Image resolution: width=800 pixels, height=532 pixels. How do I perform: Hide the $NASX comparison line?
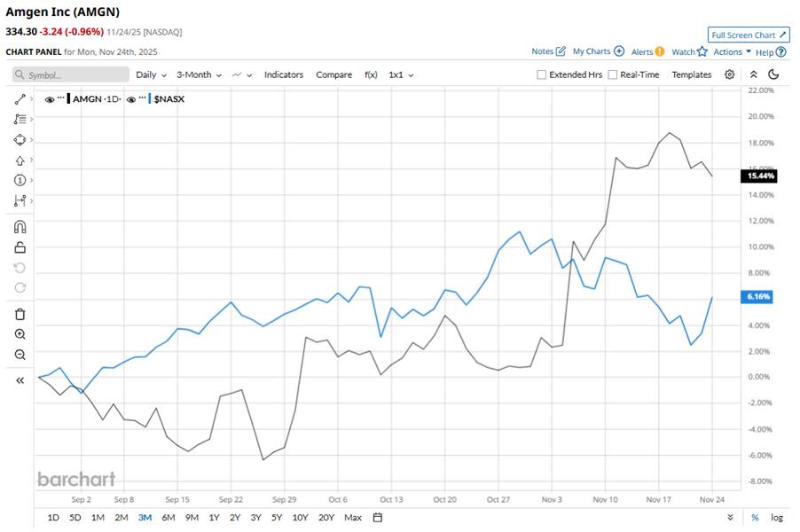[131, 99]
